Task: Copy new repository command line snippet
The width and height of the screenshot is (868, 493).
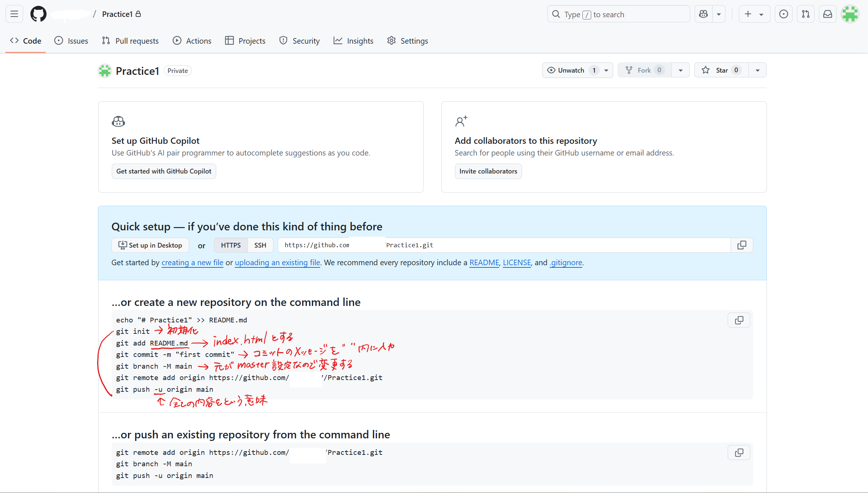Action: [739, 320]
